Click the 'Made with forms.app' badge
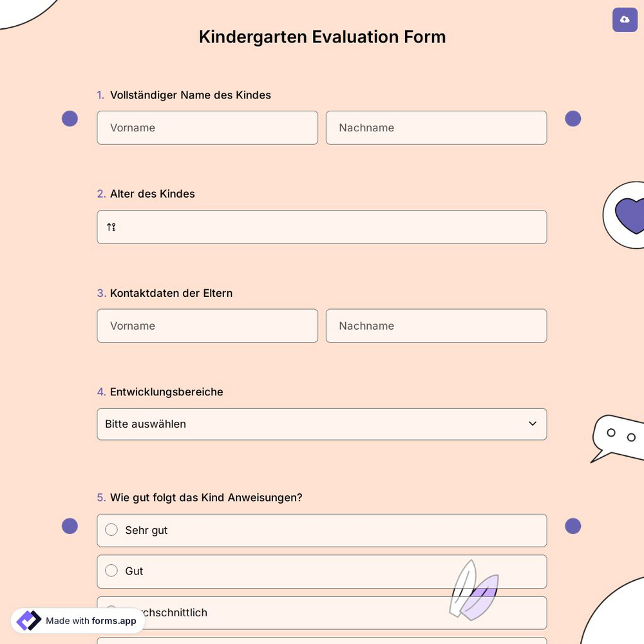644x644 pixels. coord(77,620)
